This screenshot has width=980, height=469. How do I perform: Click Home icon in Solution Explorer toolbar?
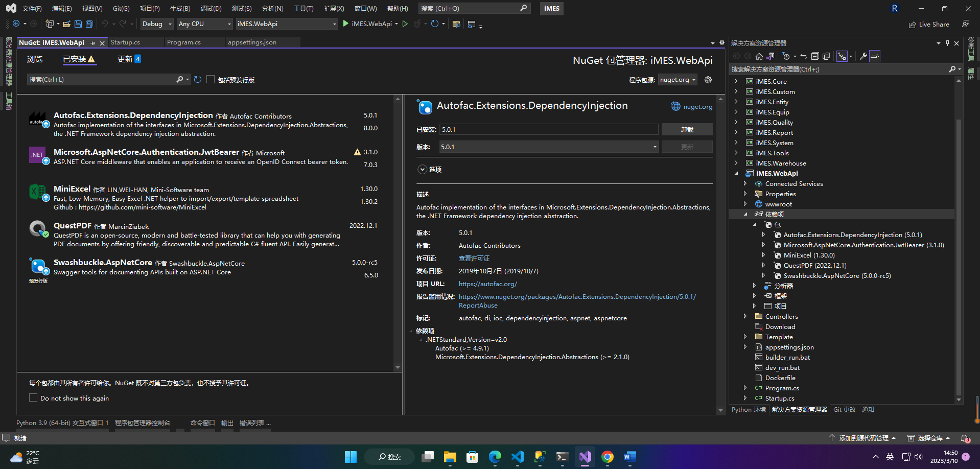point(759,56)
